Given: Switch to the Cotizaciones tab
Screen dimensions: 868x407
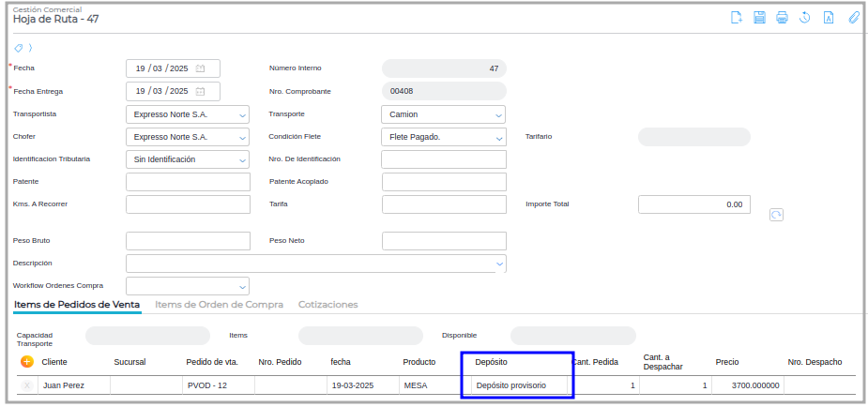Looking at the screenshot, I should tap(327, 305).
